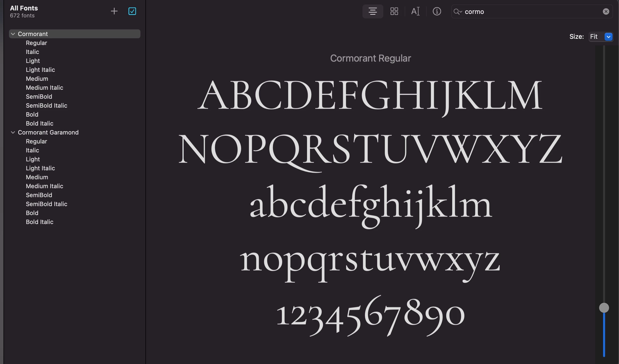Clear the search field with X icon
The height and width of the screenshot is (364, 619).
[606, 11]
